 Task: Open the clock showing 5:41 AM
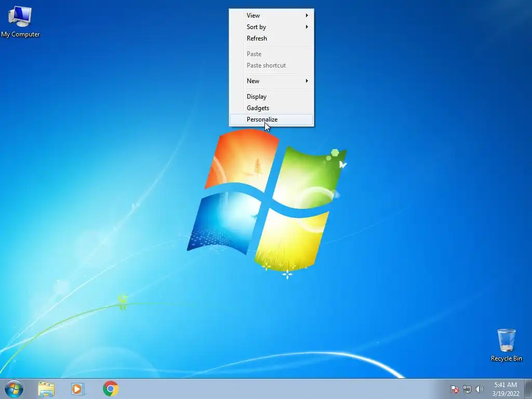tap(506, 389)
